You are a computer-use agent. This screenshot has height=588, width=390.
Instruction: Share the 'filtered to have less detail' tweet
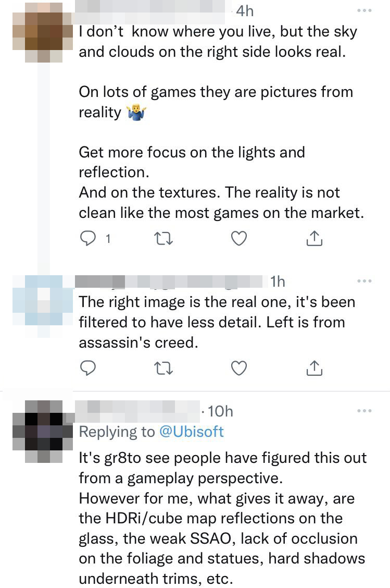(314, 368)
